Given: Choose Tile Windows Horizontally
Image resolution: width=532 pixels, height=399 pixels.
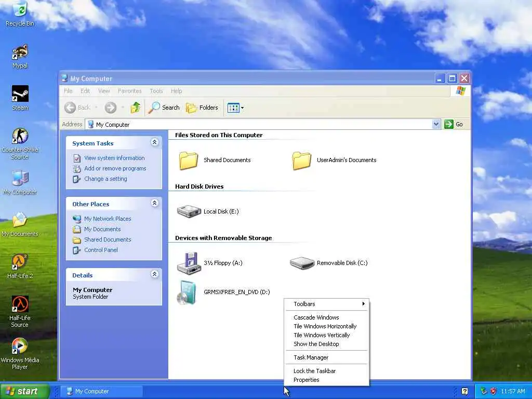Looking at the screenshot, I should click(x=326, y=326).
